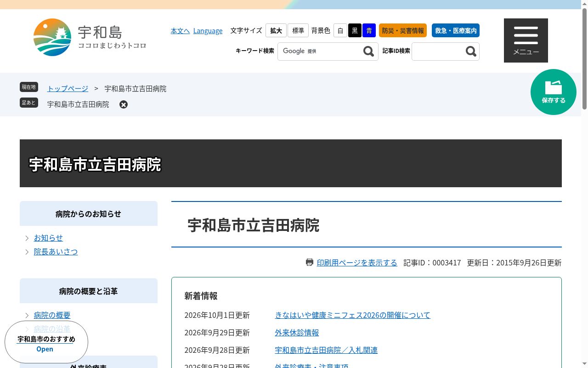This screenshot has height=368, width=588.
Task: Open 防災・災害情報 page
Action: point(403,31)
